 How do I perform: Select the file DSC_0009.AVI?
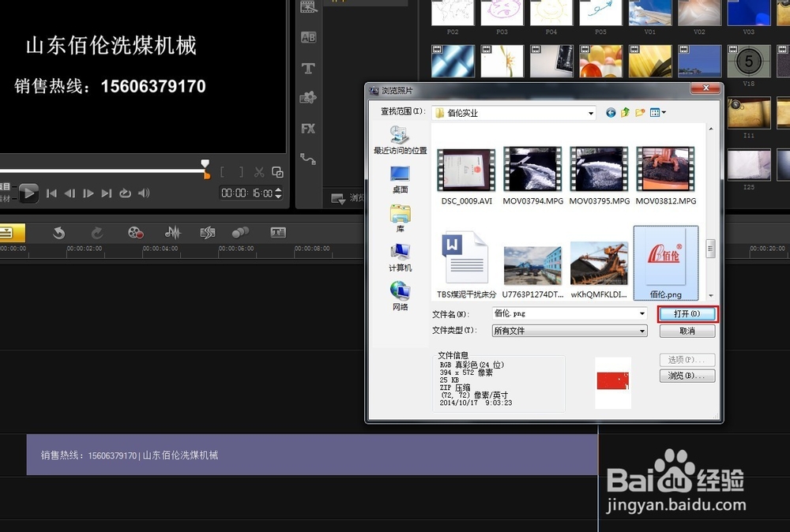(x=467, y=176)
